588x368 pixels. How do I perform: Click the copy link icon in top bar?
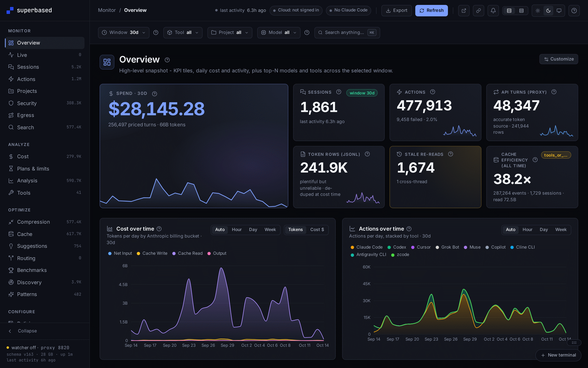click(478, 10)
